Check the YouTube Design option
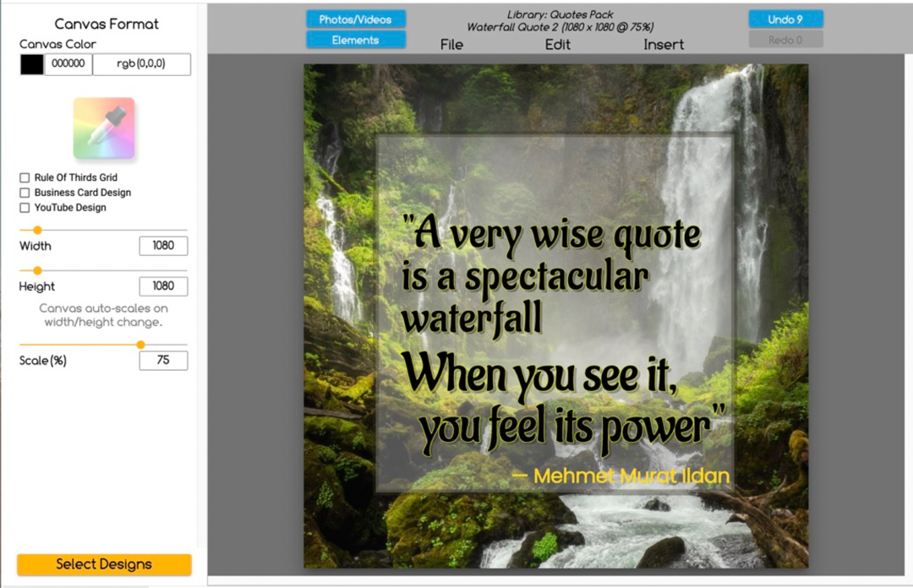913x588 pixels. (x=25, y=208)
